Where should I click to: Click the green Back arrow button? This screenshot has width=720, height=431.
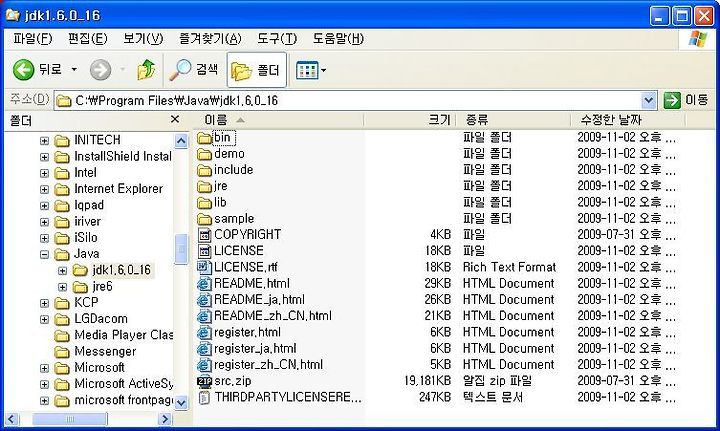click(x=23, y=70)
